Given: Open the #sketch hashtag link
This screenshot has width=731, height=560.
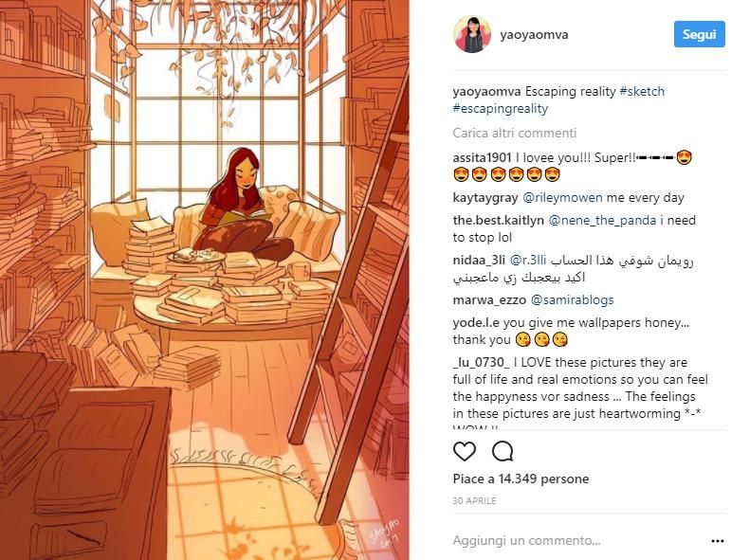Looking at the screenshot, I should point(642,91).
